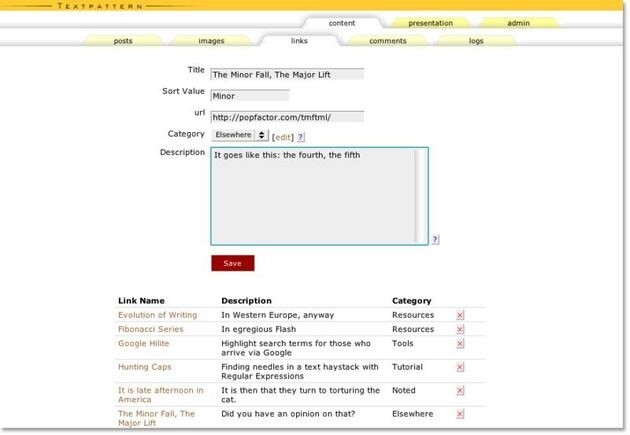Open help icon next to Category
630x435 pixels.
301,136
